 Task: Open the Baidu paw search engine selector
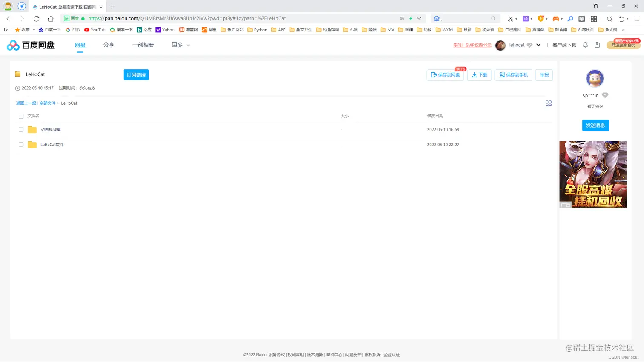(x=438, y=19)
